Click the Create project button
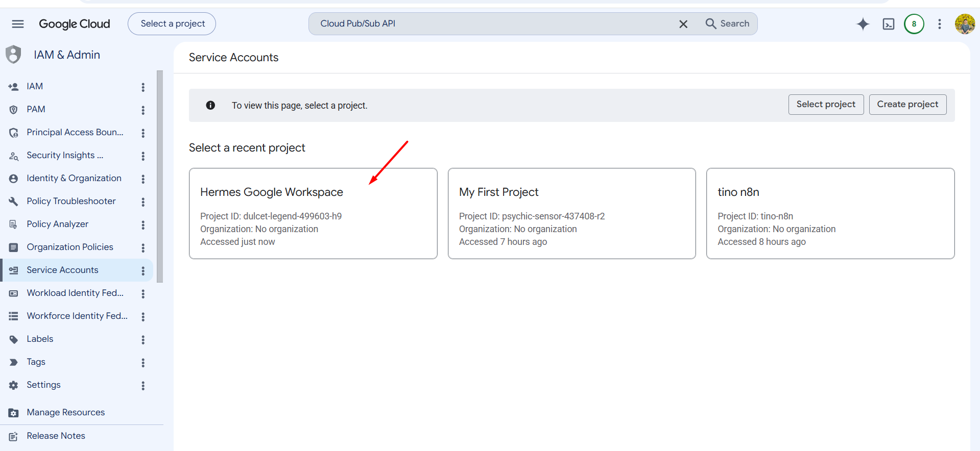This screenshot has width=980, height=451. [907, 105]
